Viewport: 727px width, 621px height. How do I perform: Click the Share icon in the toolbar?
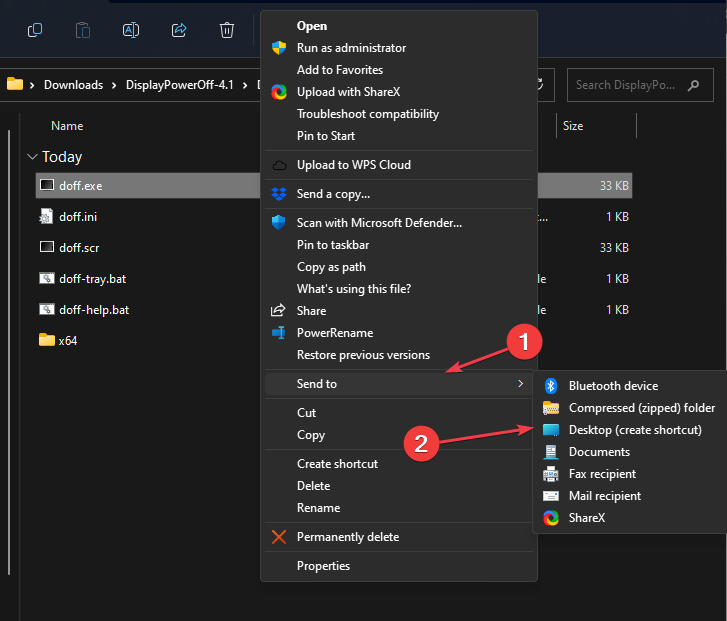[179, 30]
